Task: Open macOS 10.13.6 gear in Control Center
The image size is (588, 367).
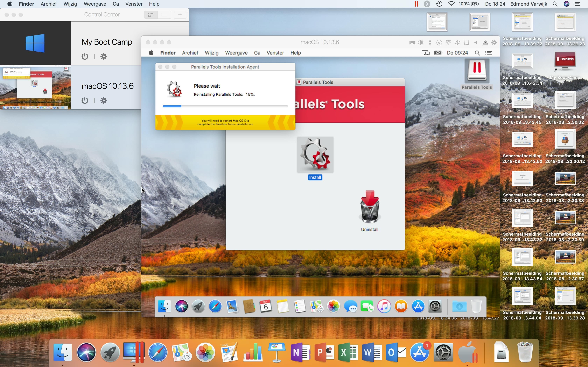Action: [104, 100]
